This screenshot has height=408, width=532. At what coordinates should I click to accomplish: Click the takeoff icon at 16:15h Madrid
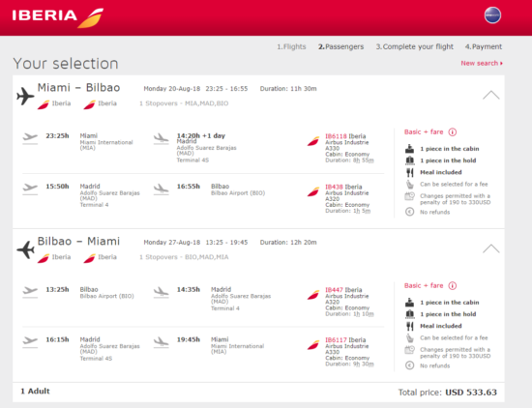[30, 342]
